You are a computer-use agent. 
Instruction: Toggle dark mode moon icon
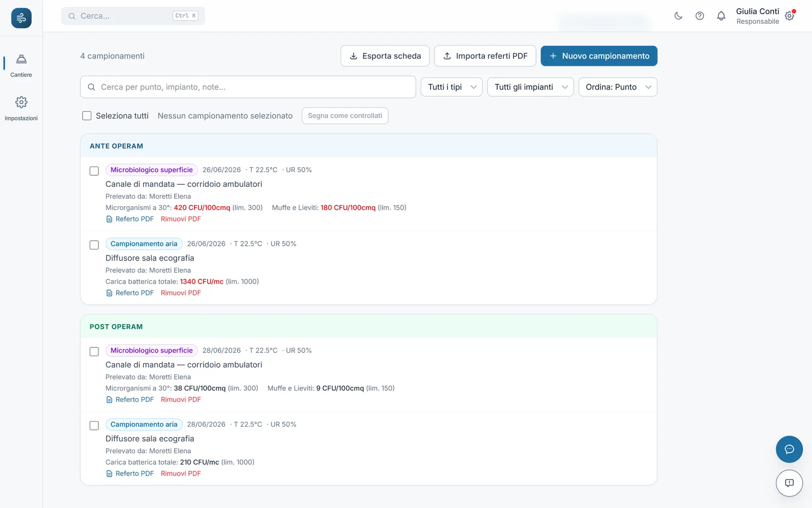point(678,16)
